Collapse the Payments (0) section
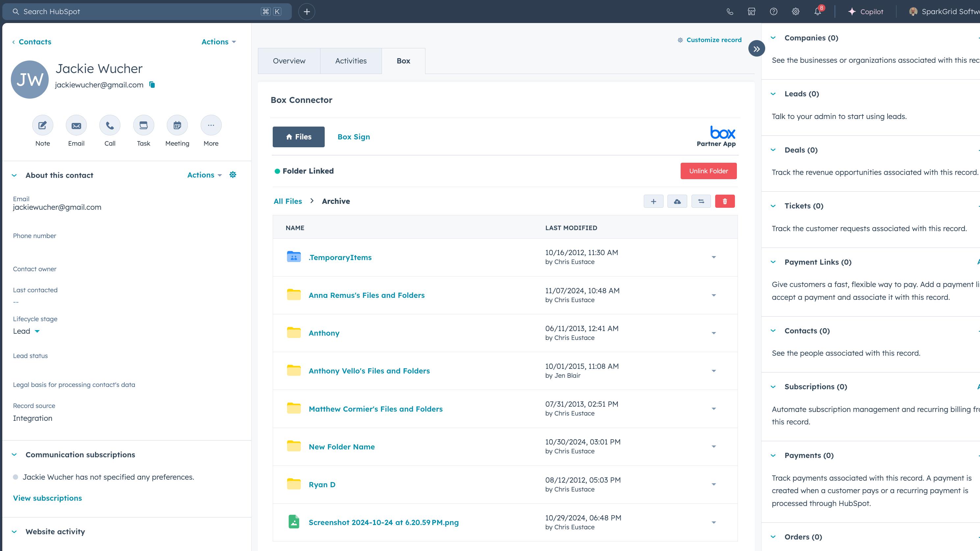The image size is (980, 551). click(773, 455)
